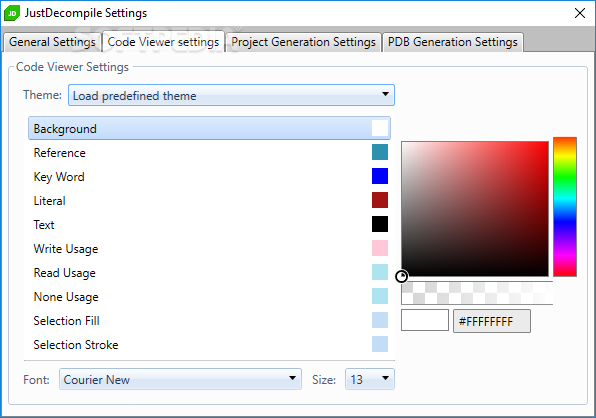This screenshot has height=418, width=596.
Task: Click the teal Reference color swatch
Action: pyautogui.click(x=380, y=152)
